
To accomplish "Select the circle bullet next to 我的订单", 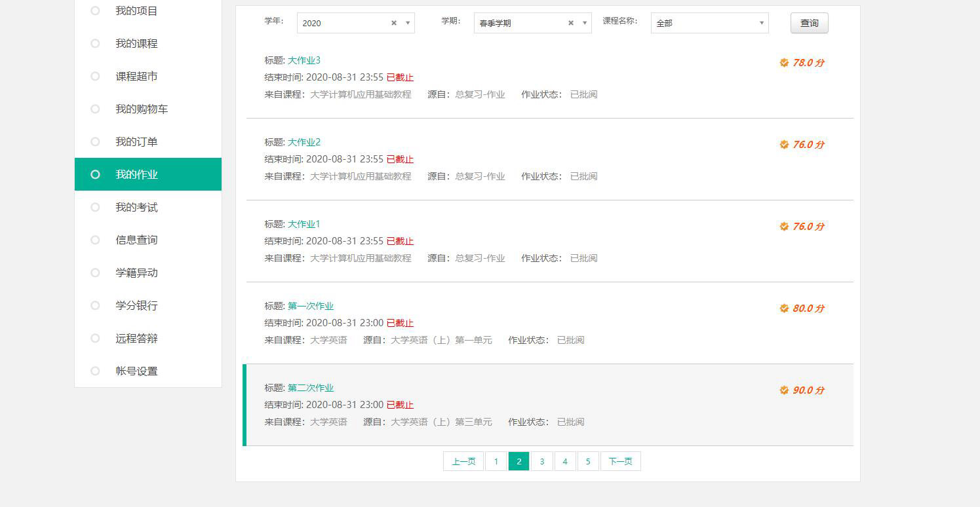I will pos(95,141).
